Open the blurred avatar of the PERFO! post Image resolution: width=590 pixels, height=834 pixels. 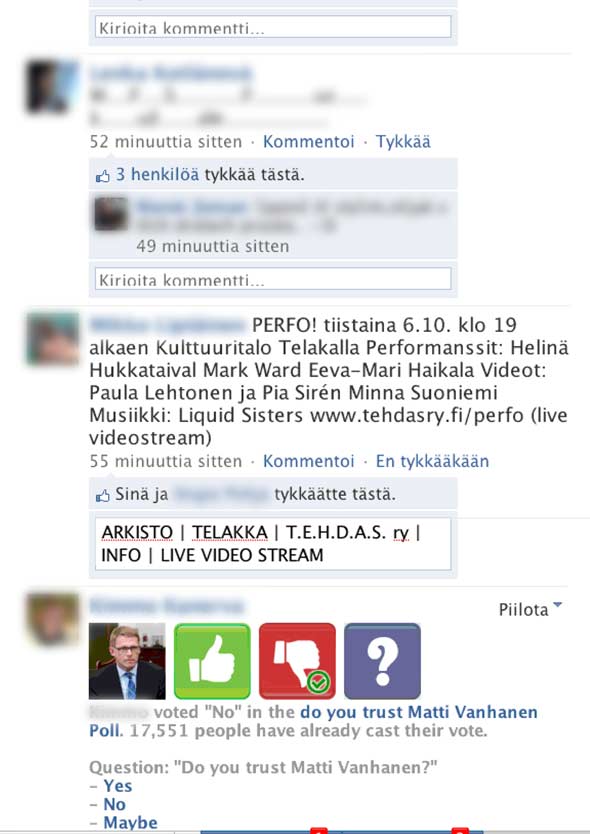click(x=53, y=339)
